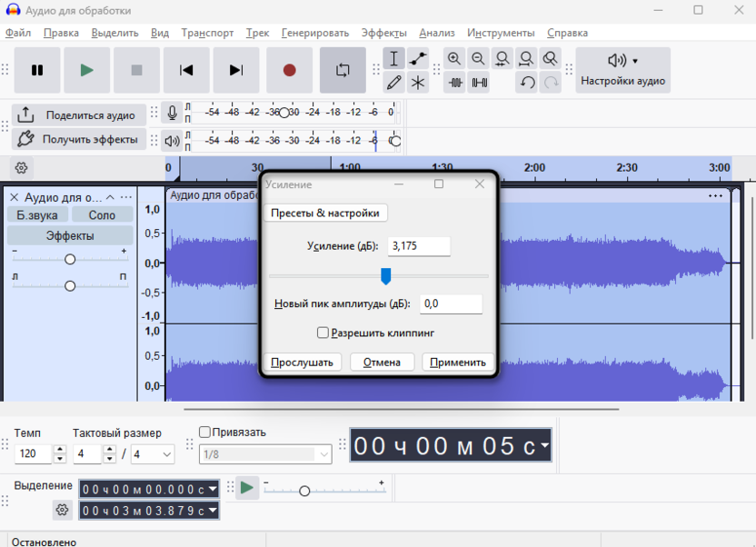Image resolution: width=756 pixels, height=547 pixels.
Task: Skip to start of the track
Action: coord(186,70)
